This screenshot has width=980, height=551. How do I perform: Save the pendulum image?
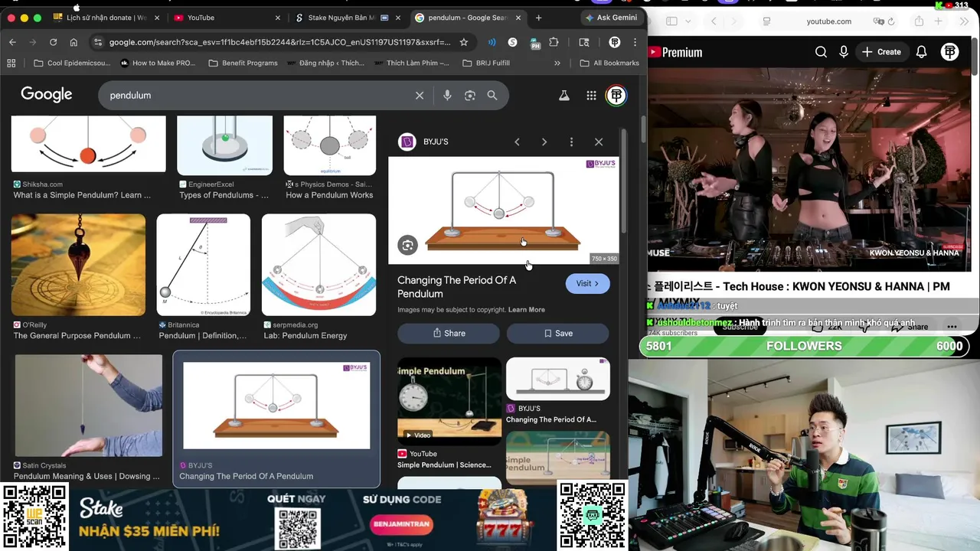(x=557, y=333)
